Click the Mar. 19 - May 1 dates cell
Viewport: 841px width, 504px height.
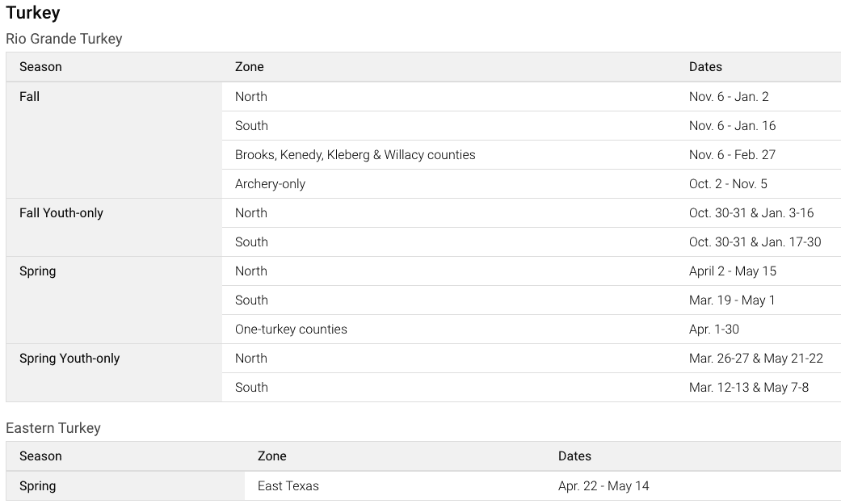(731, 300)
